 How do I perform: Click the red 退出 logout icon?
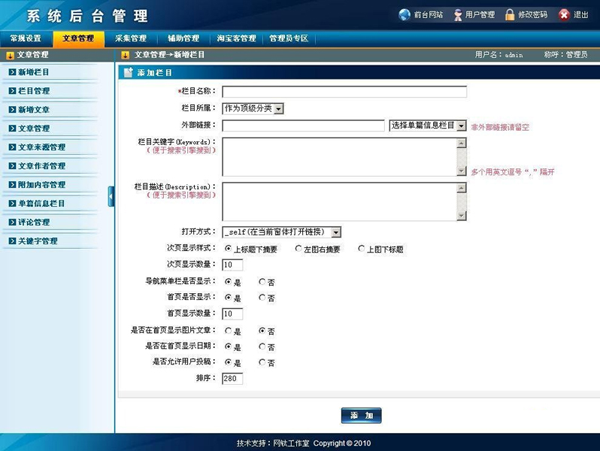click(x=564, y=15)
